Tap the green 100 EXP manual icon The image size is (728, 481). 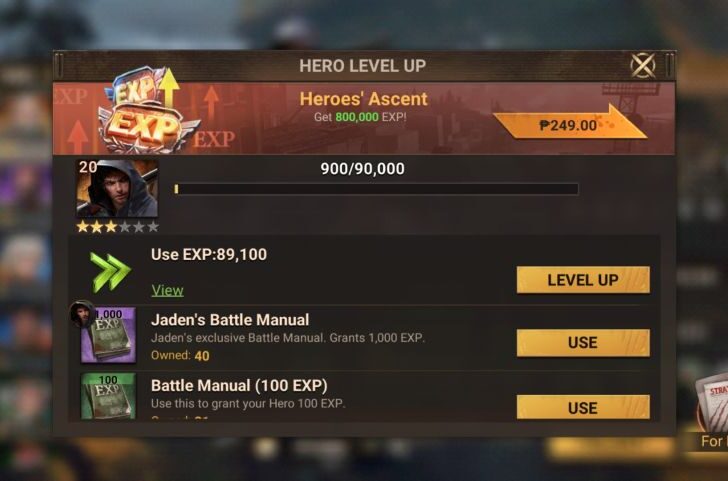tap(109, 396)
